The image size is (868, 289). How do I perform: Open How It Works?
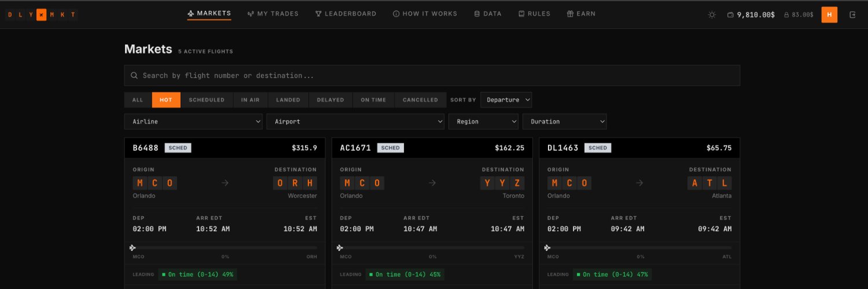coord(425,14)
